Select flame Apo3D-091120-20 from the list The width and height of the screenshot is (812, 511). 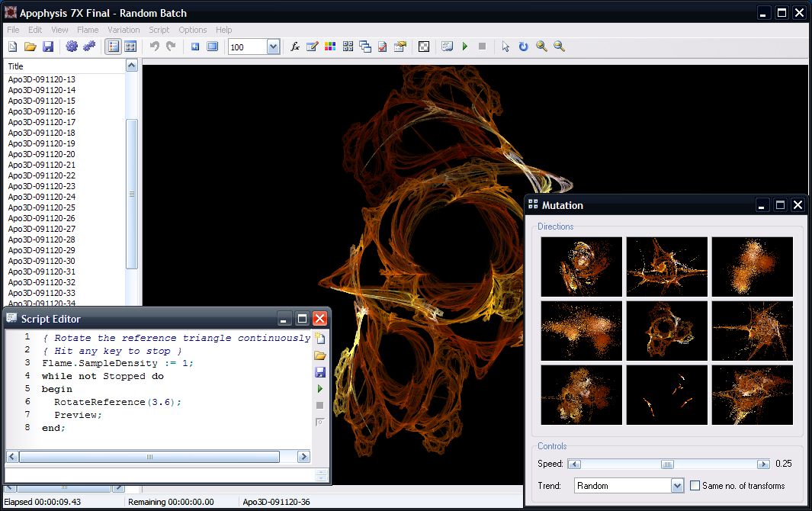tap(41, 154)
